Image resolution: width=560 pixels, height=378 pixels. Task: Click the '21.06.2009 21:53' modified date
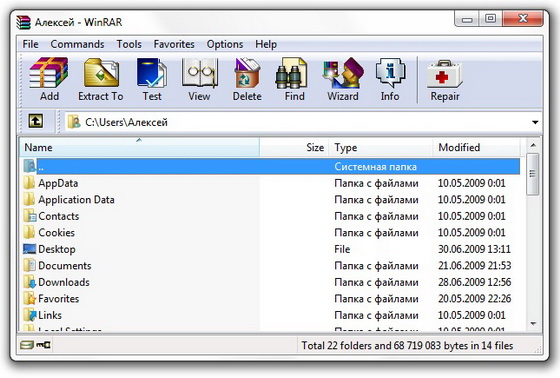pos(474,265)
